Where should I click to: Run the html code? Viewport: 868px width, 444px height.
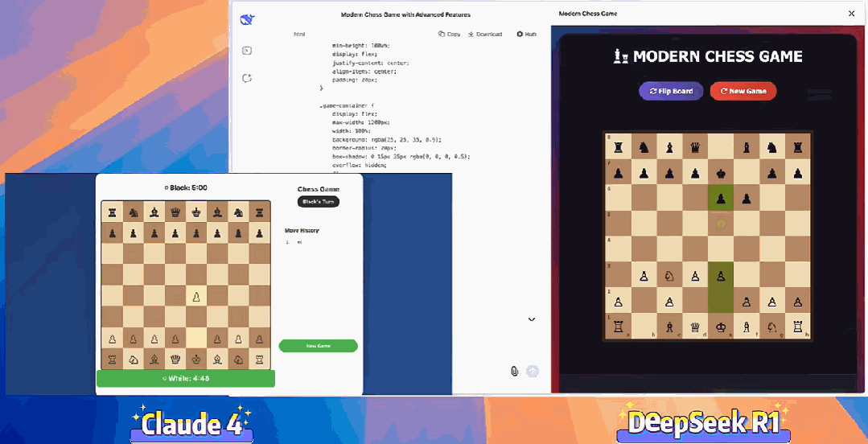tap(526, 34)
